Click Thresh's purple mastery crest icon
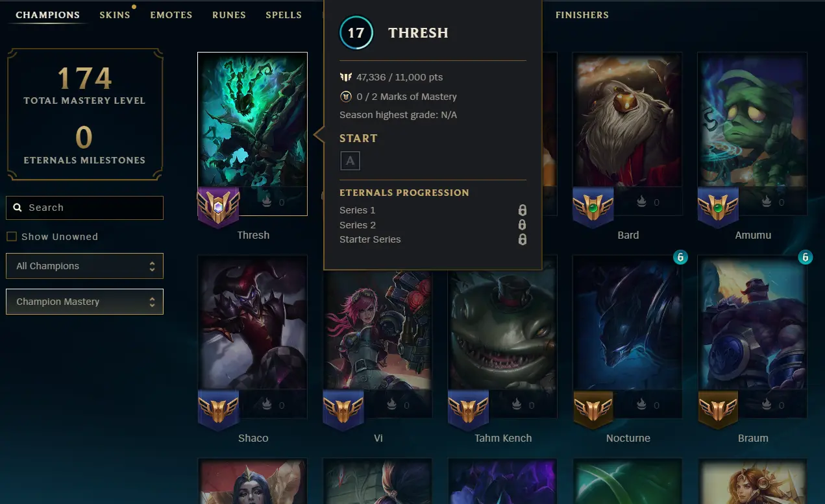The height and width of the screenshot is (504, 825). point(218,206)
